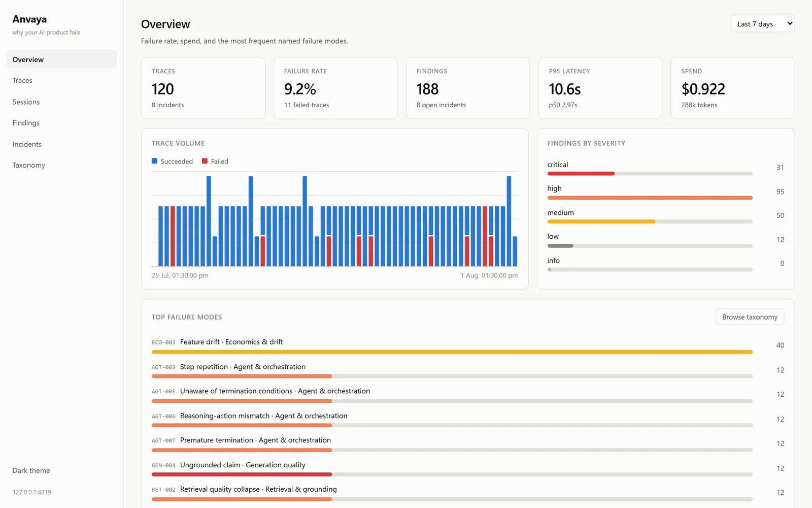The image size is (812, 508).
Task: Open the Traces page in sidebar
Action: click(61, 80)
